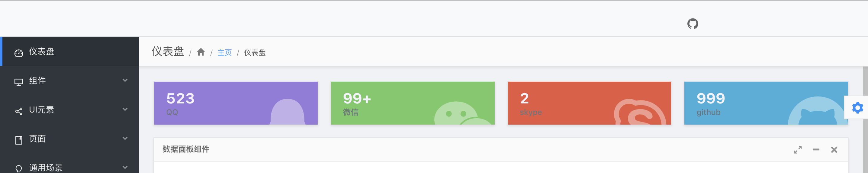Open the purple QQ 523 card

236,103
